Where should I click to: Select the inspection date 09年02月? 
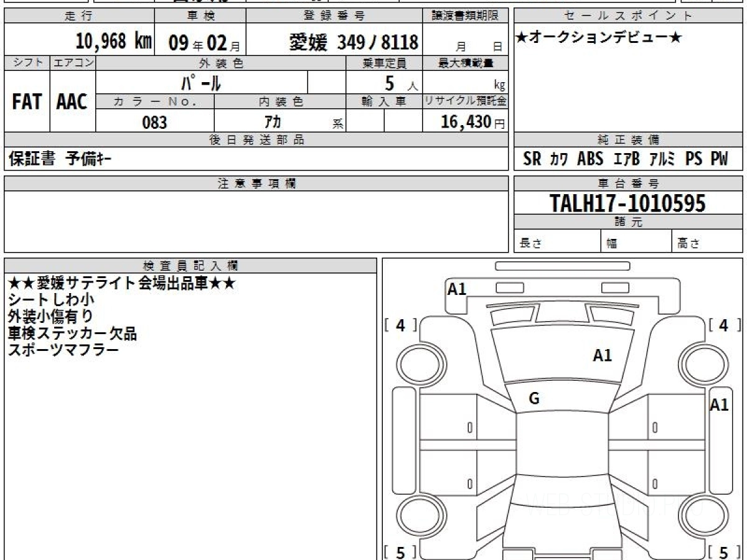click(204, 43)
